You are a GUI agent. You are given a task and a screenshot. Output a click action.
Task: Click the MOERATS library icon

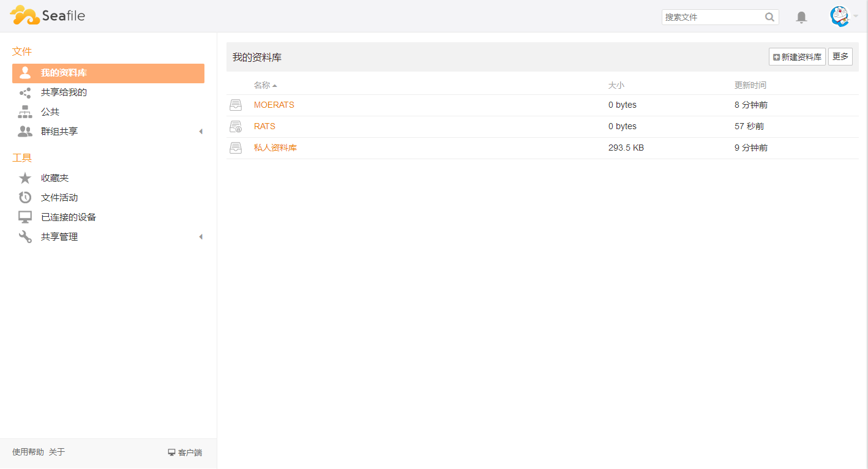[236, 105]
